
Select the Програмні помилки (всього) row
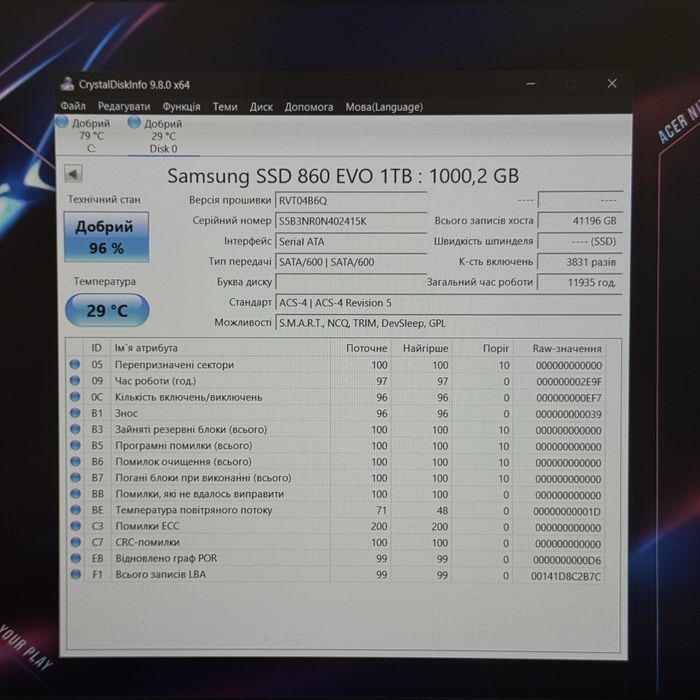(336, 446)
